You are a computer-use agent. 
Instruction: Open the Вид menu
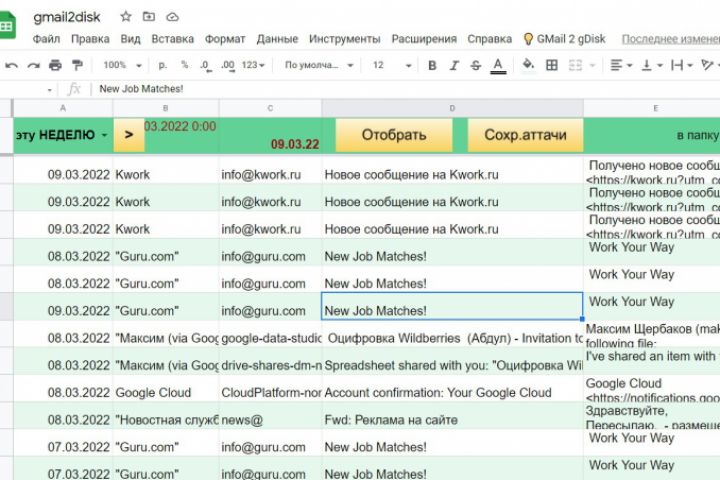tap(130, 39)
